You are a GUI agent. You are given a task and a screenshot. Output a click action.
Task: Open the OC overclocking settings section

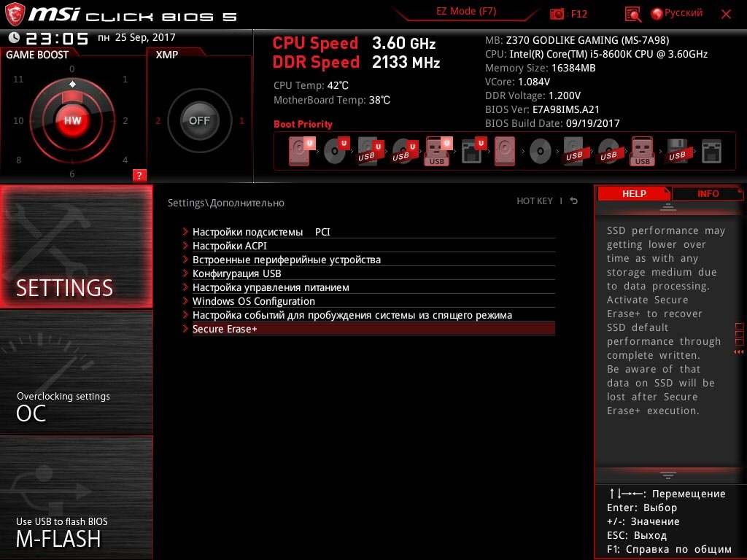pyautogui.click(x=76, y=372)
